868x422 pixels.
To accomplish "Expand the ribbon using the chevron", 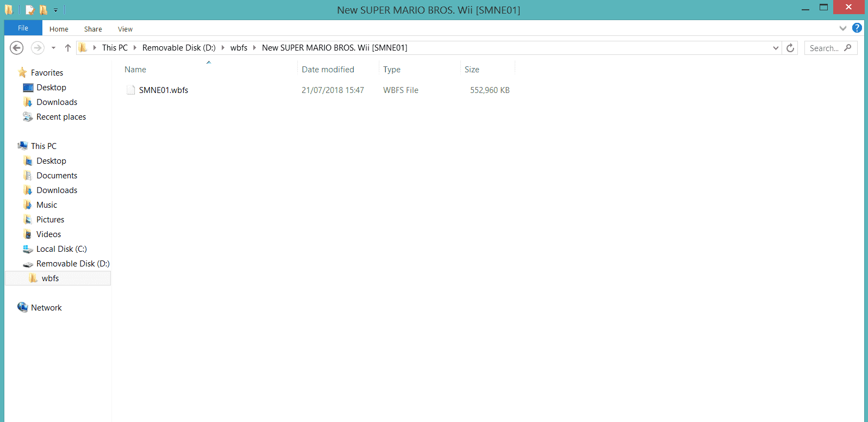I will point(843,28).
